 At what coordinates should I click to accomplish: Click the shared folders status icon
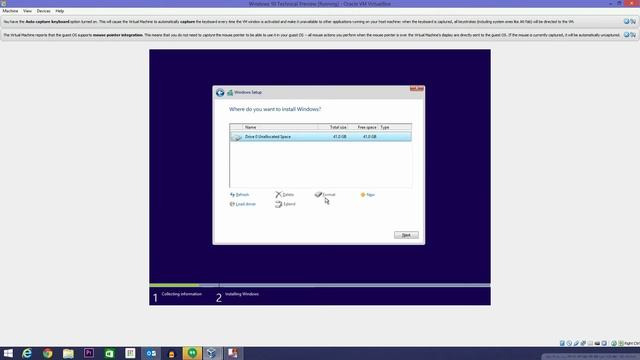point(590,343)
